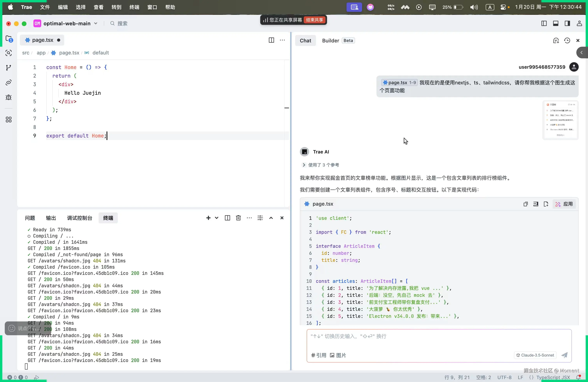Click the editor minimap scrollbar marker

pyautogui.click(x=287, y=108)
